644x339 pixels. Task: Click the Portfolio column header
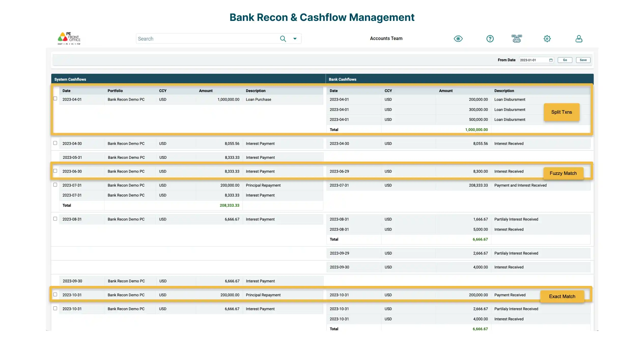coord(115,91)
